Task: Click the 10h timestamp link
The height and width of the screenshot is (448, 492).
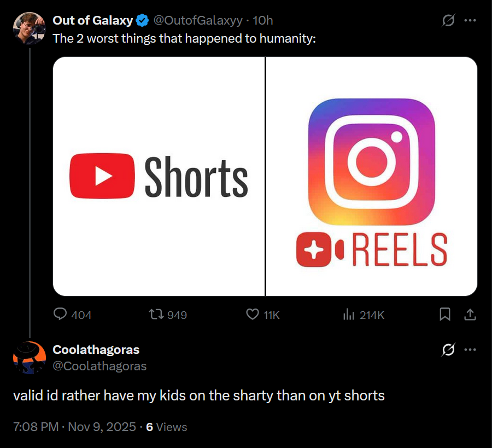Action: (x=263, y=21)
